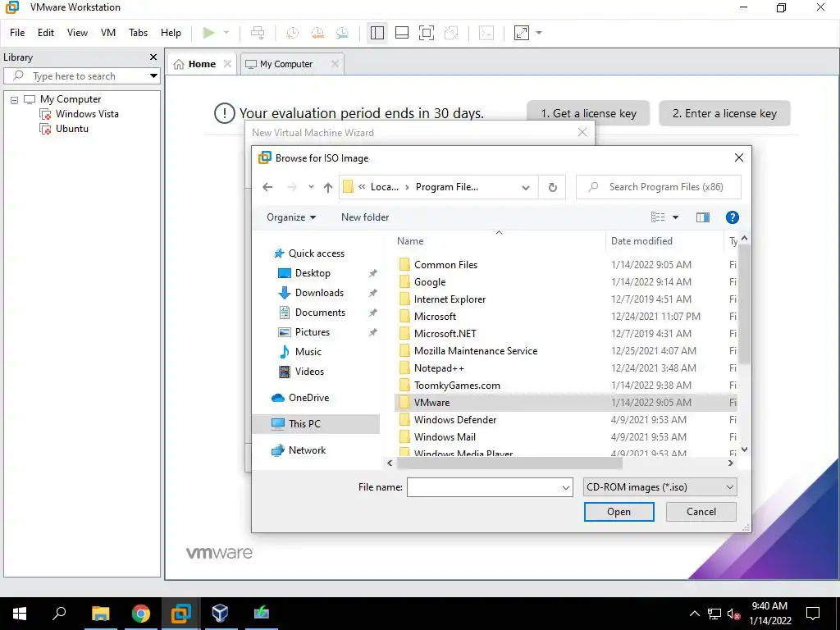Click the Get a license key button
The height and width of the screenshot is (630, 840).
(x=588, y=113)
